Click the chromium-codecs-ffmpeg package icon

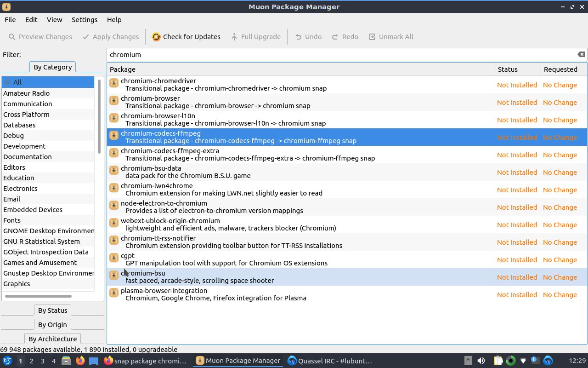(114, 136)
